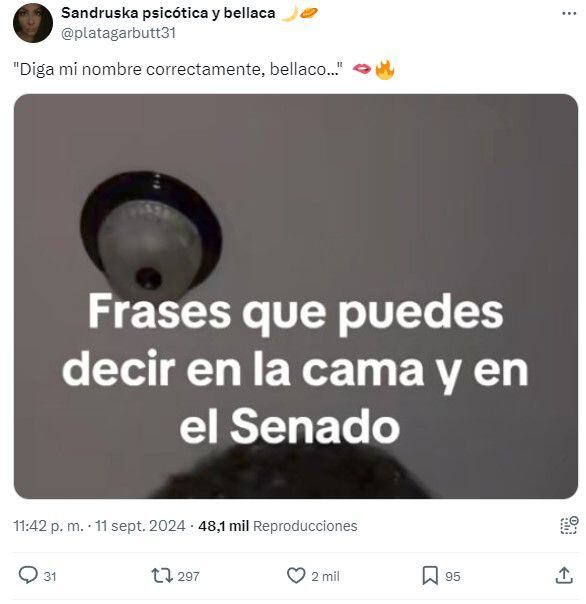The height and width of the screenshot is (604, 586).
Task: Click the 95 bookmarks count
Action: tap(453, 577)
